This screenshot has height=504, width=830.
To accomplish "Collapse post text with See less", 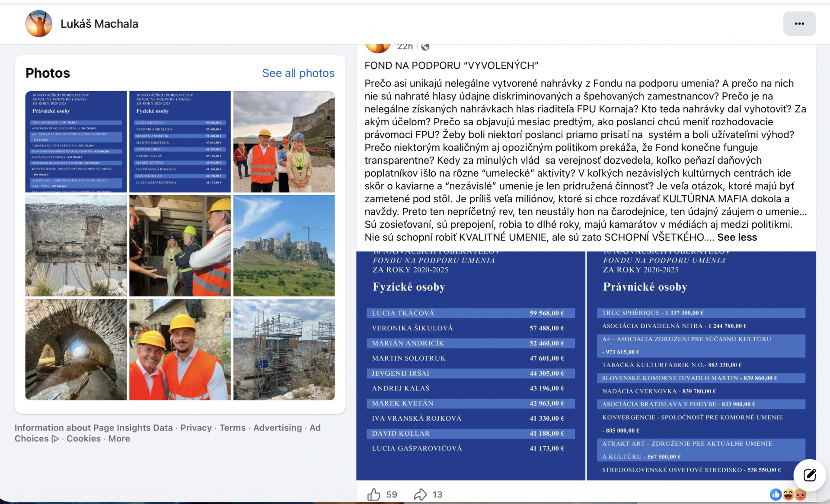I will [x=737, y=237].
